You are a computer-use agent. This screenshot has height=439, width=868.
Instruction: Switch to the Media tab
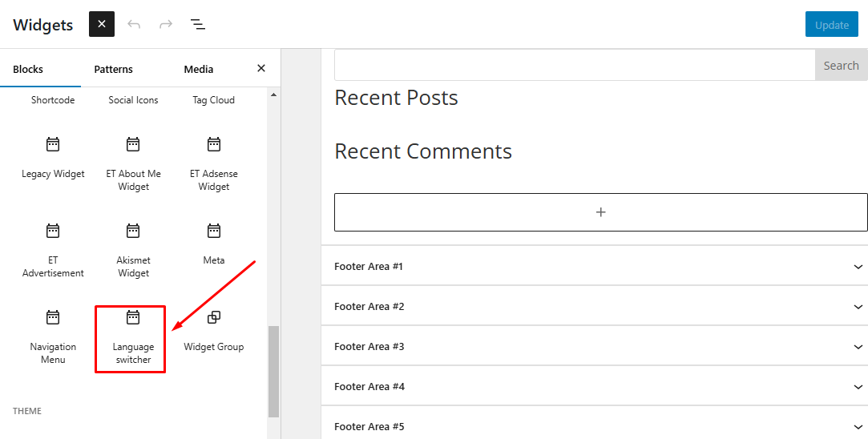click(199, 69)
